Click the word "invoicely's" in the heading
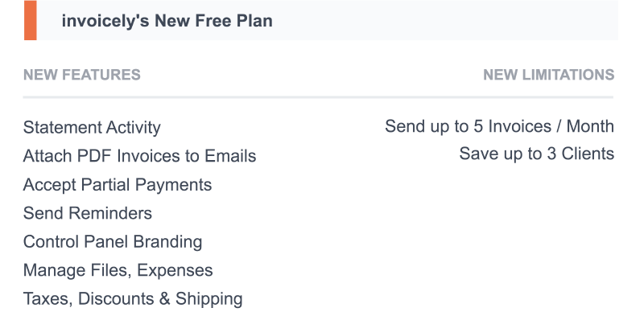This screenshot has height=312, width=644. 105,21
